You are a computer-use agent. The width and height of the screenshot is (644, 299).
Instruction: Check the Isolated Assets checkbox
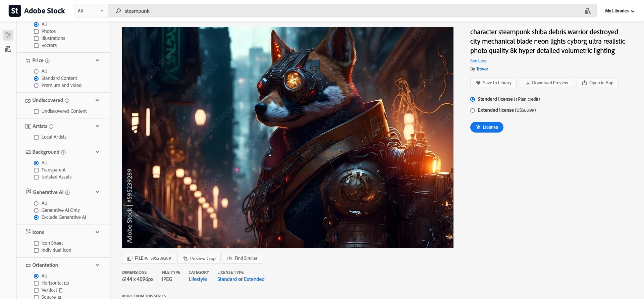tap(36, 177)
